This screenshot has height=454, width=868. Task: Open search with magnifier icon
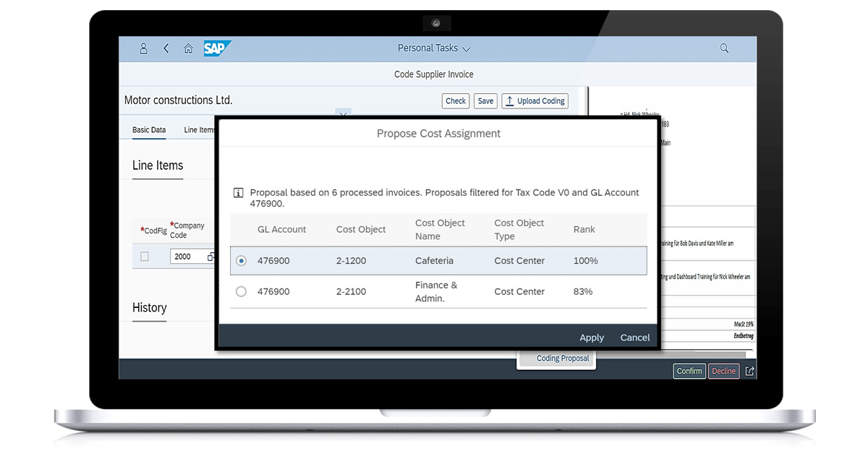coord(724,48)
